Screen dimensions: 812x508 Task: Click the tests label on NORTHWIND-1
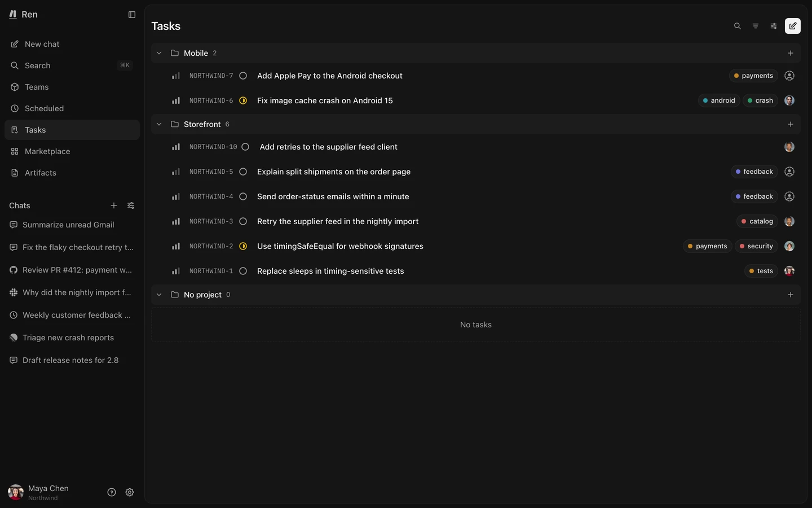[761, 271]
